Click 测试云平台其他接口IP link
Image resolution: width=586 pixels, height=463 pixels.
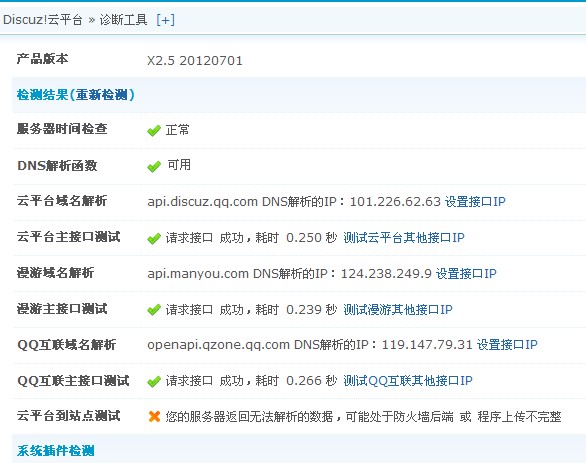click(x=404, y=238)
